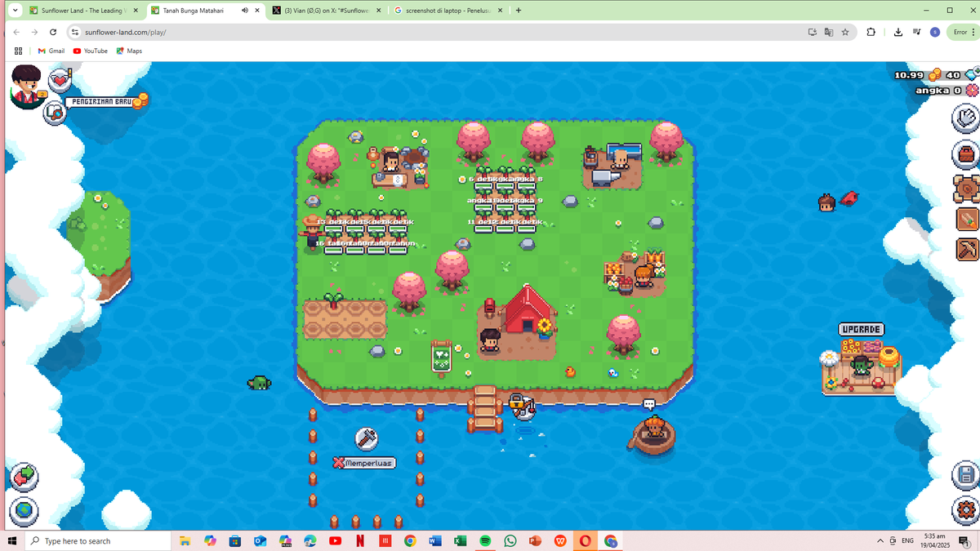Click the red barn building
Viewport: 980px width, 551px height.
pos(527,309)
